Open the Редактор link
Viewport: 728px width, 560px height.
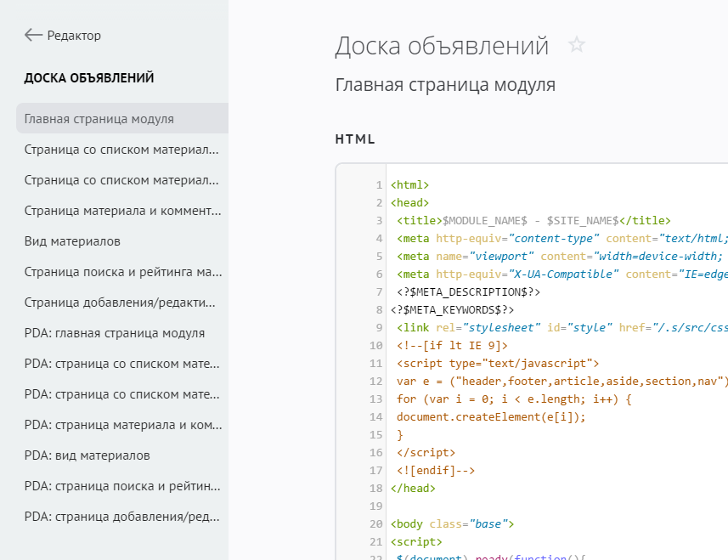pos(74,36)
